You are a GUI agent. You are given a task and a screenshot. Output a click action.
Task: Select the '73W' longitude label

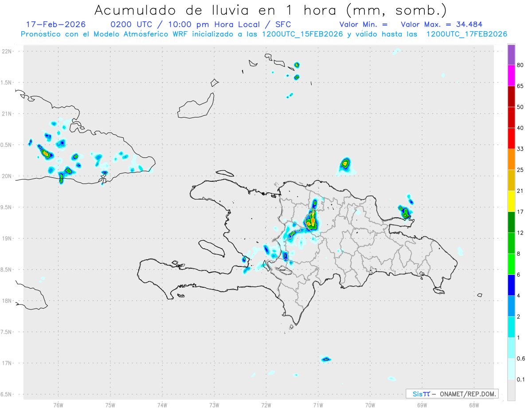(x=214, y=405)
